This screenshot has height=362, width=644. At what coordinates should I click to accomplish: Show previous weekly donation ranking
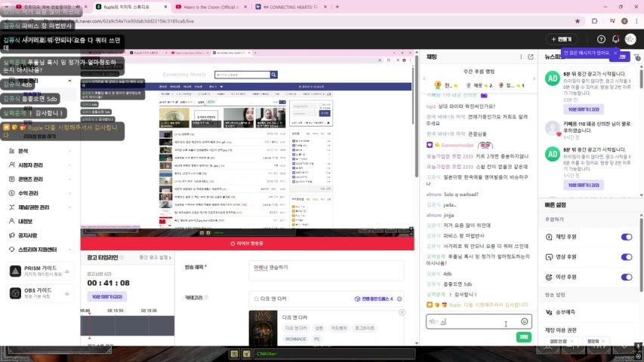[424, 78]
